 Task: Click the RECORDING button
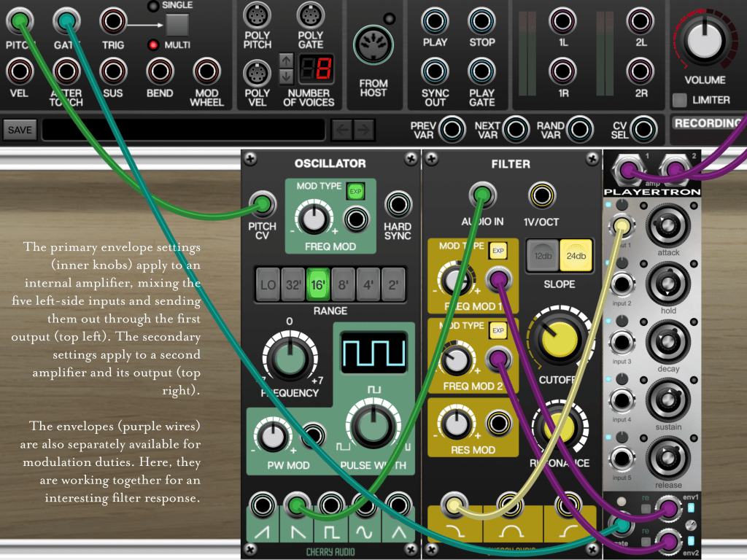pyautogui.click(x=708, y=123)
